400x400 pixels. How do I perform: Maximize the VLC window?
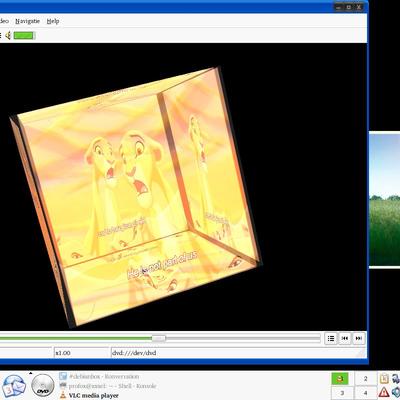click(x=349, y=7)
